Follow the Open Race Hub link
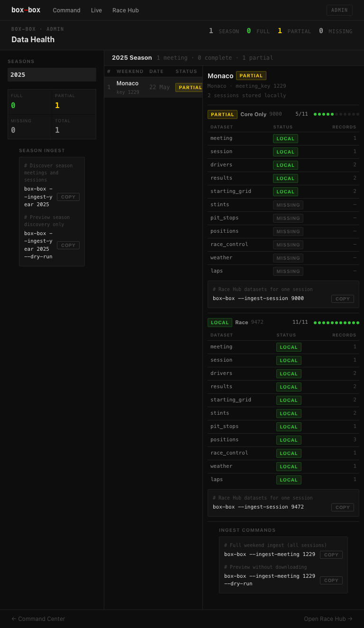The height and width of the screenshot is (628, 364). tap(328, 619)
